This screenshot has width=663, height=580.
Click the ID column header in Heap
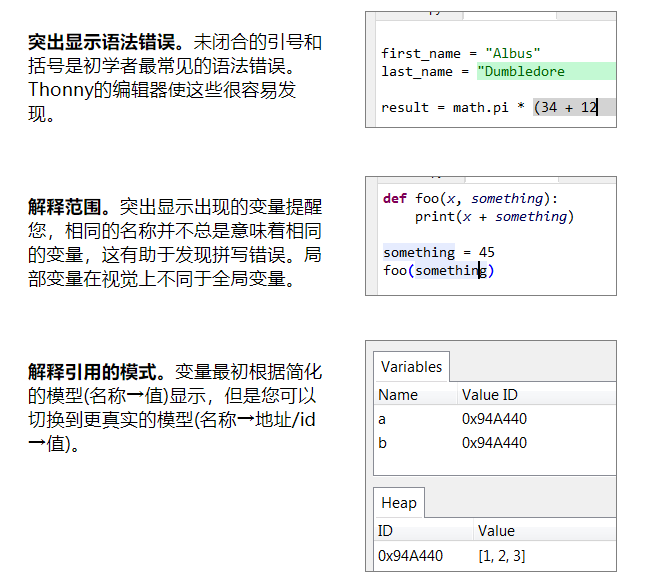[385, 531]
